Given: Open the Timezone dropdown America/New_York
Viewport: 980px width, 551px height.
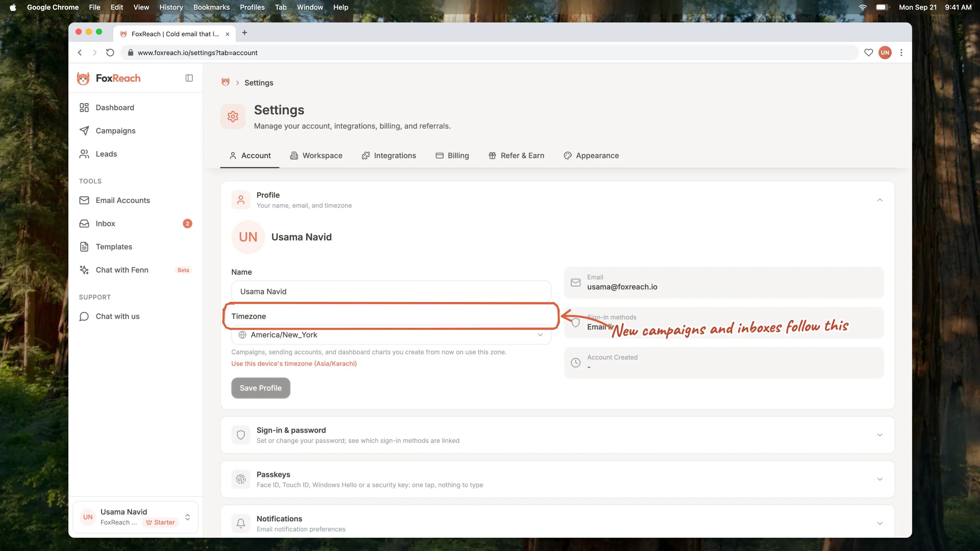Looking at the screenshot, I should pyautogui.click(x=391, y=335).
